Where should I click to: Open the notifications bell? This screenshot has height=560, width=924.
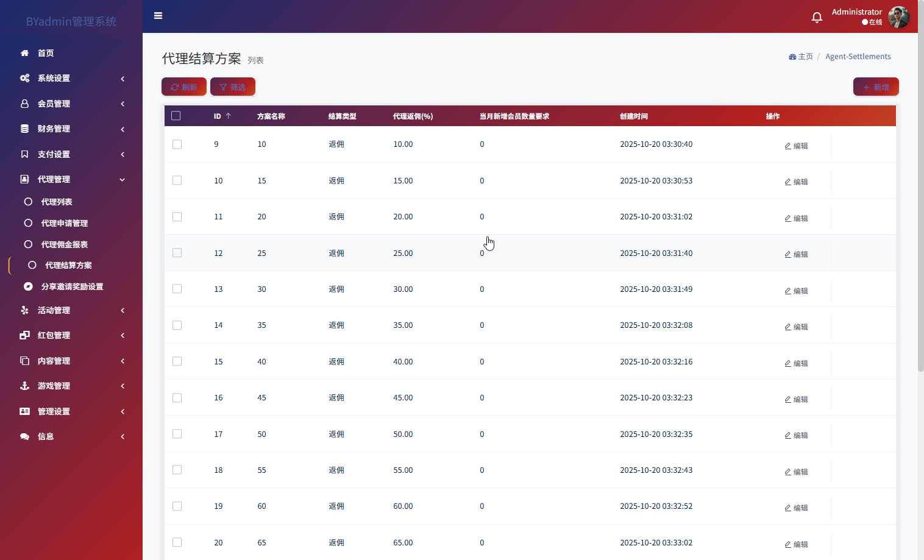tap(817, 17)
